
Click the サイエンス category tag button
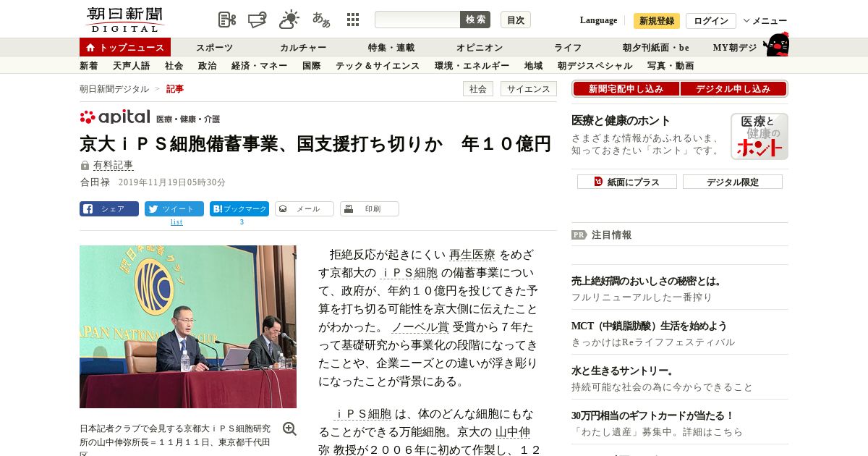pos(529,89)
